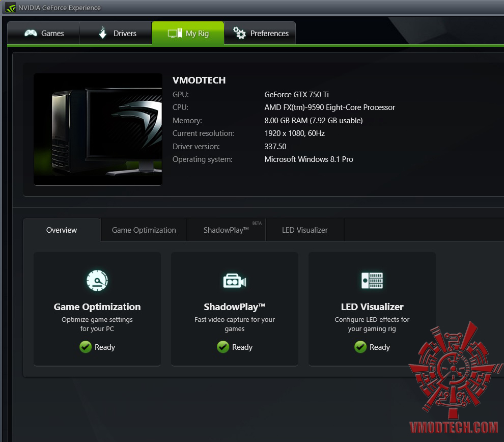Click the VMODTECH rig name heading
The height and width of the screenshot is (442, 504).
pos(199,80)
